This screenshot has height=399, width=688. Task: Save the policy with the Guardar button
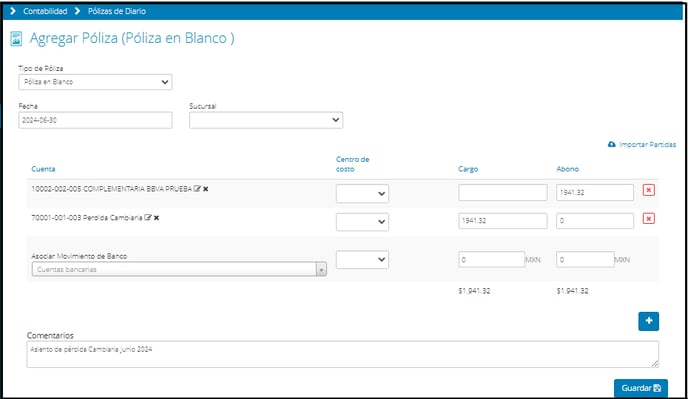(x=641, y=388)
